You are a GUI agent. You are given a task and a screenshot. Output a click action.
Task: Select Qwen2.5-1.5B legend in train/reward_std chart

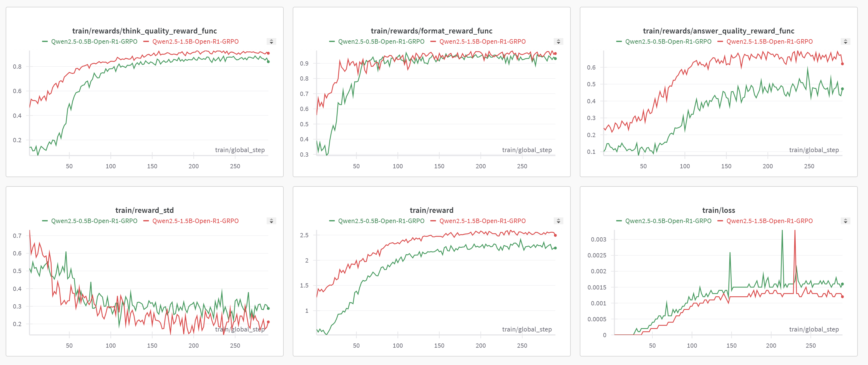(x=191, y=221)
